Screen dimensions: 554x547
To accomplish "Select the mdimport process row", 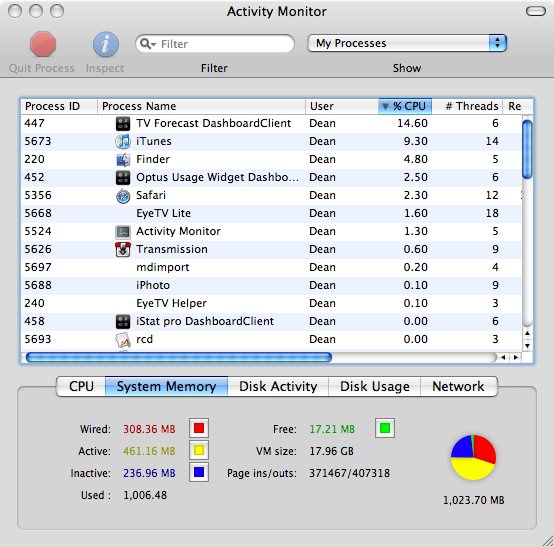I will [271, 267].
